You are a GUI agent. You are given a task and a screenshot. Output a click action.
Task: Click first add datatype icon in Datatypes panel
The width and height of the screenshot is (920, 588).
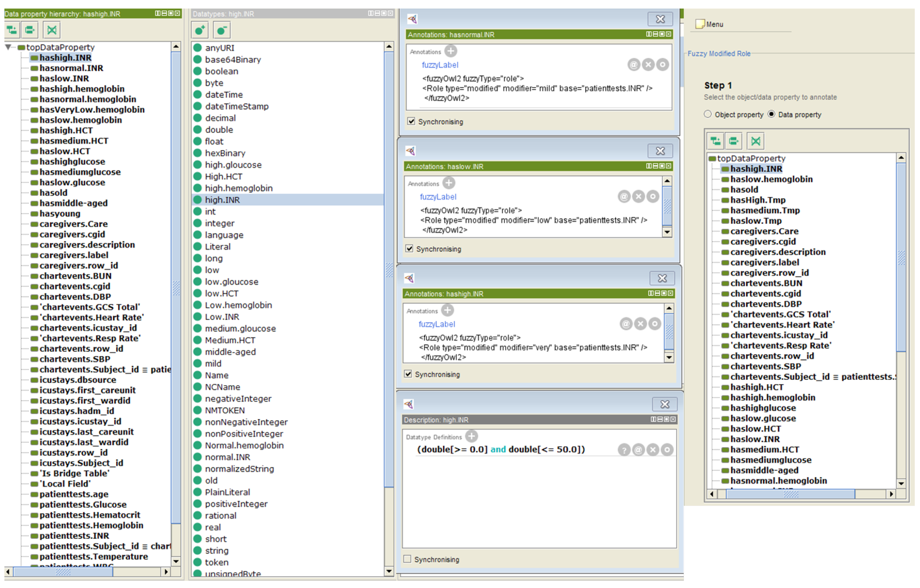click(x=200, y=30)
